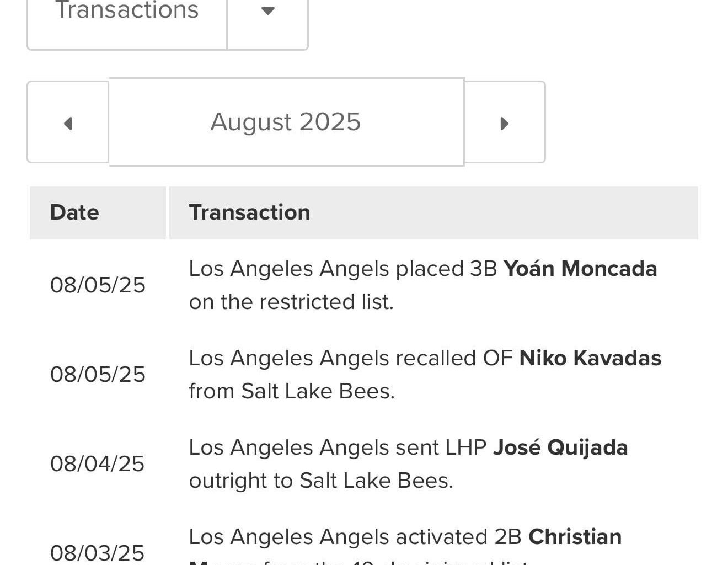Viewport: 728px width, 565px height.
Task: Click the Transaction column header
Action: pos(249,212)
